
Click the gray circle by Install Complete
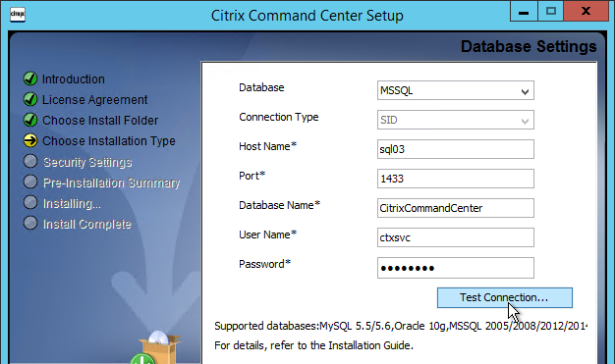[30, 223]
